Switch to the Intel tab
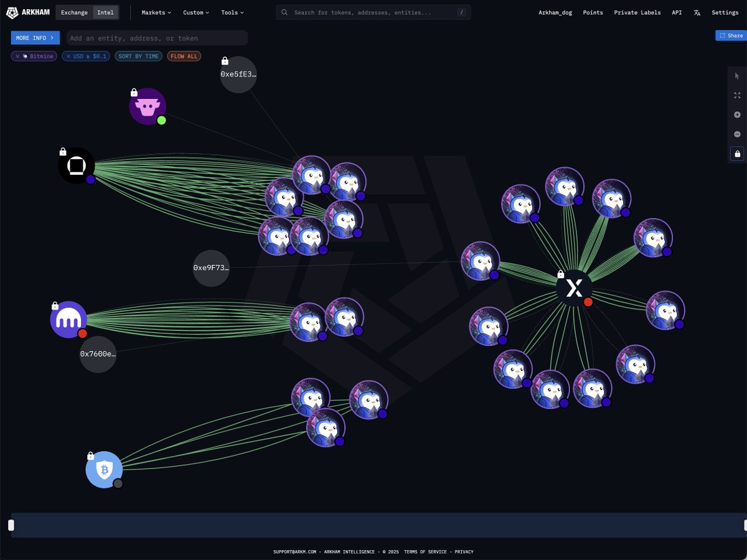Viewport: 747px width, 560px height. pos(105,12)
